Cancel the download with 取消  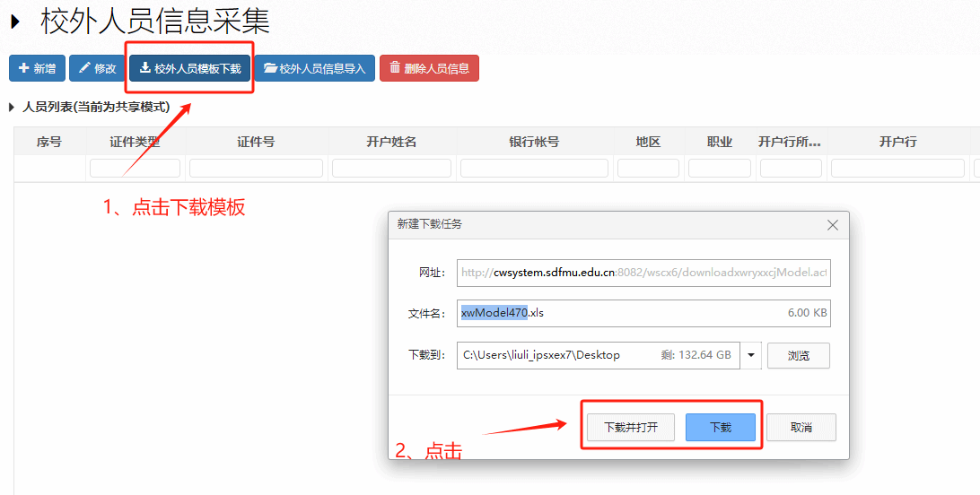801,428
